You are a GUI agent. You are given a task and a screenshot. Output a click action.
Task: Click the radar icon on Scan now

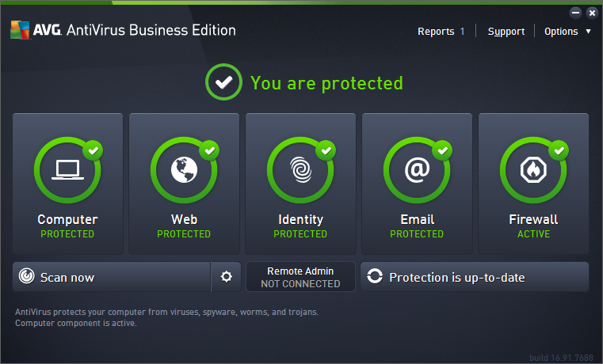[27, 277]
